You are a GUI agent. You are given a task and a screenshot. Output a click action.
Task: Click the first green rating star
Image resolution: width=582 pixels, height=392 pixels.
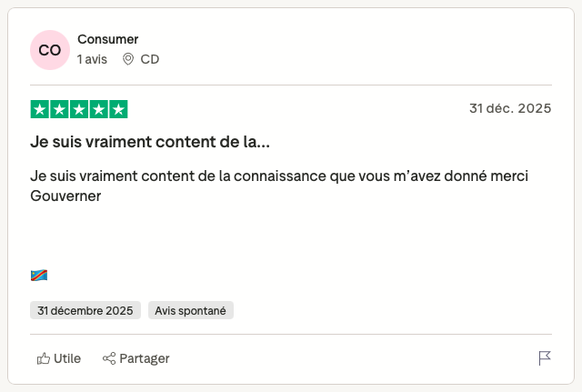tap(39, 109)
